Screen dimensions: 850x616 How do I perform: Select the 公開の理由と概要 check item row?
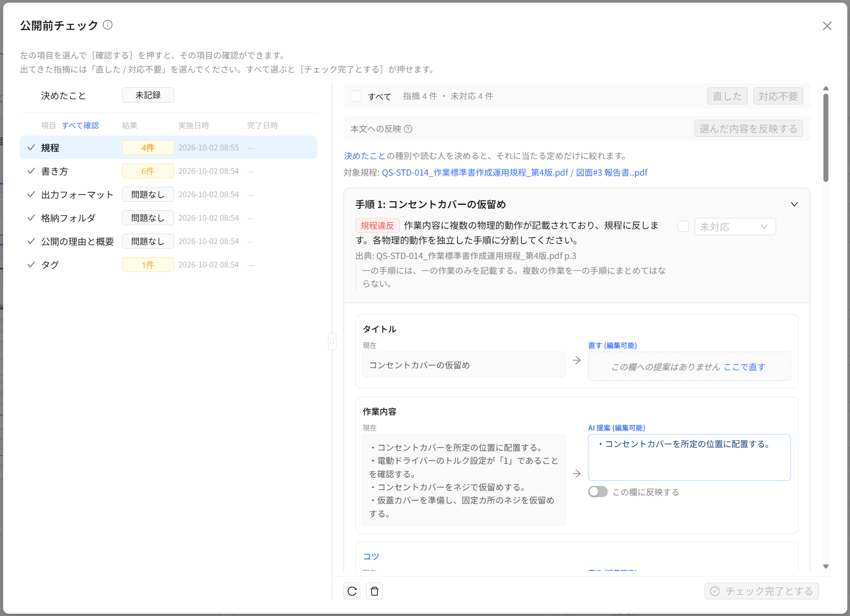pos(168,241)
